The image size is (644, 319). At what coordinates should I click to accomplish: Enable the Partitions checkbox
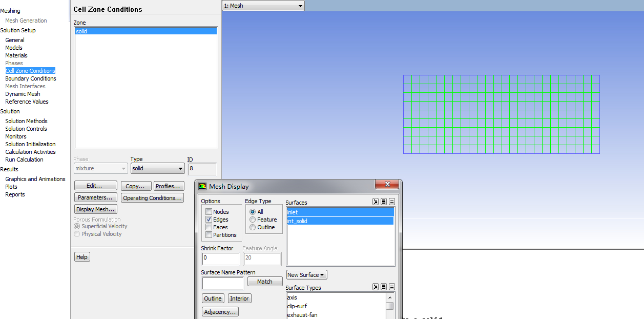[209, 235]
